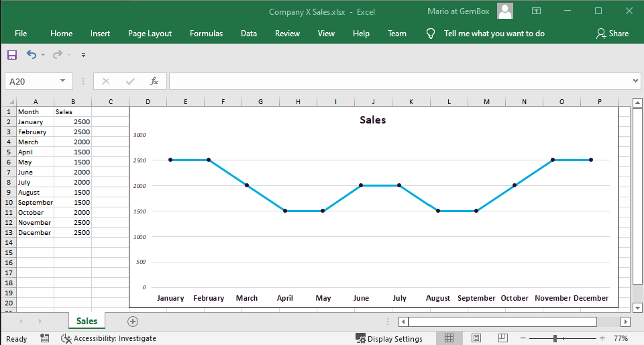Select the Sales sheet tab

pyautogui.click(x=87, y=322)
